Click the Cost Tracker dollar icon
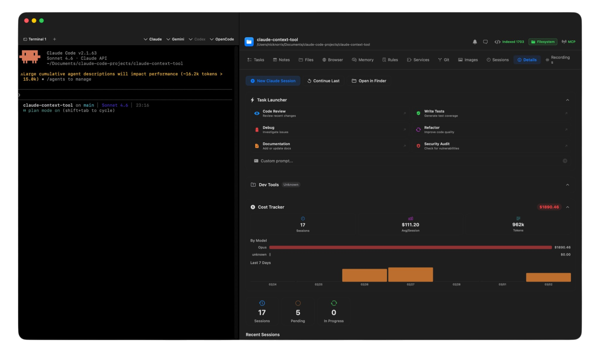The width and height of the screenshot is (600, 364). (x=253, y=207)
